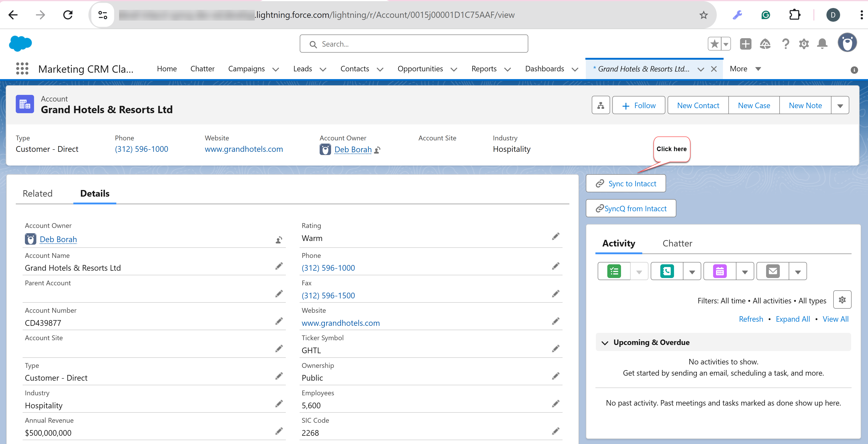The height and width of the screenshot is (444, 868).
Task: Click Sync to Intacct button
Action: pyautogui.click(x=626, y=184)
